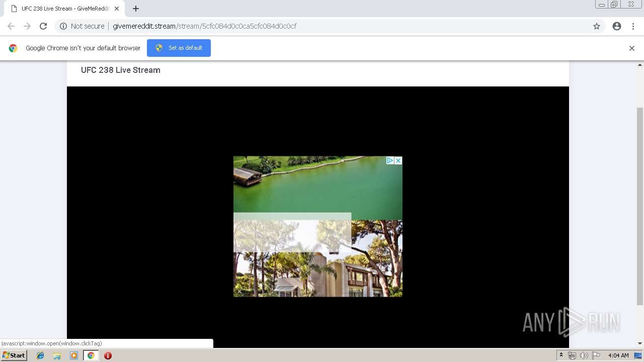This screenshot has width=644, height=362.
Task: Open the media player taskbar icon
Action: [74, 355]
